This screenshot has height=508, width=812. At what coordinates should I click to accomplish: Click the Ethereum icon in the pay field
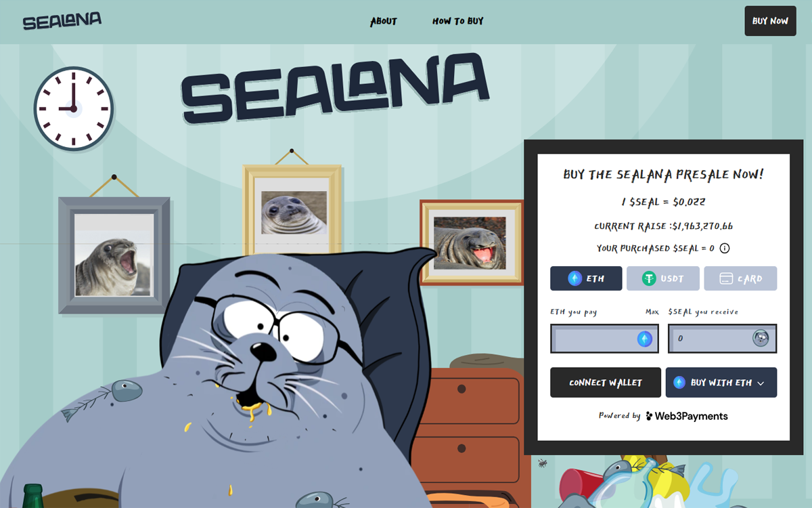tap(645, 339)
